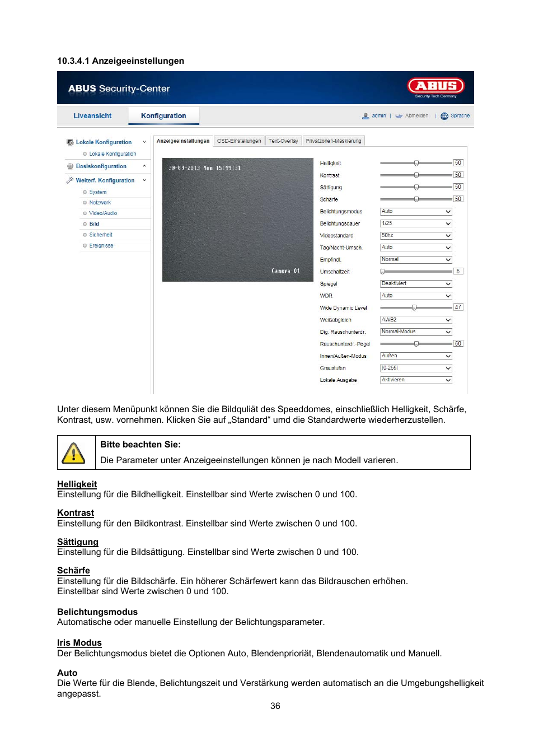Viewport: 534px width, 756px height.
Task: Open the Text-Overlay tab
Action: point(283,141)
